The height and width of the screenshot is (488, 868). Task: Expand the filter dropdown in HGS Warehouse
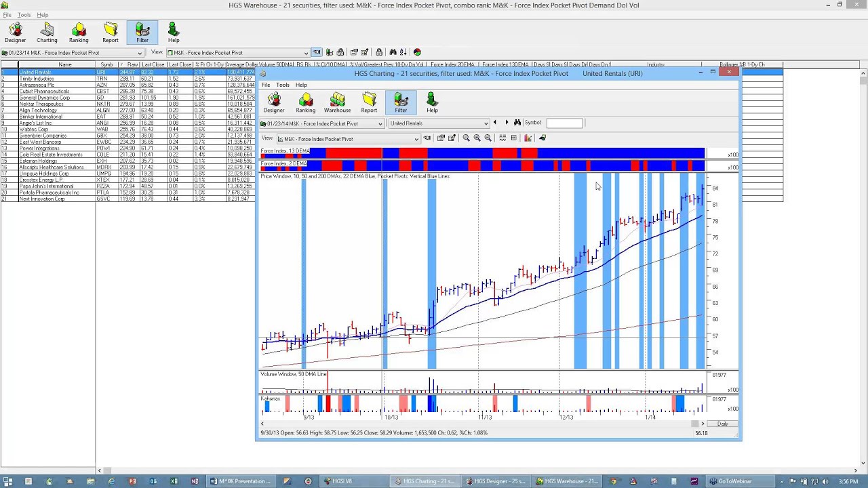click(140, 53)
